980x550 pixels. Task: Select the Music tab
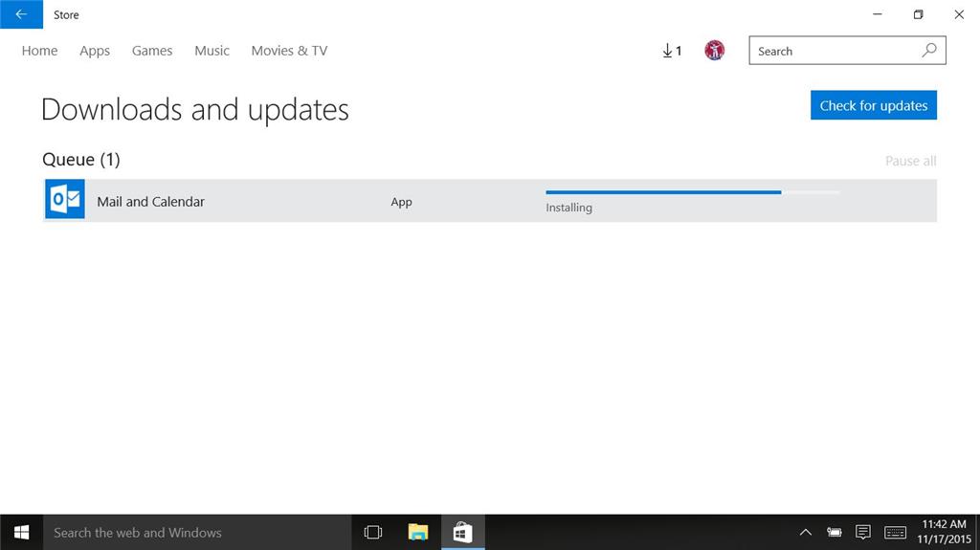tap(212, 51)
